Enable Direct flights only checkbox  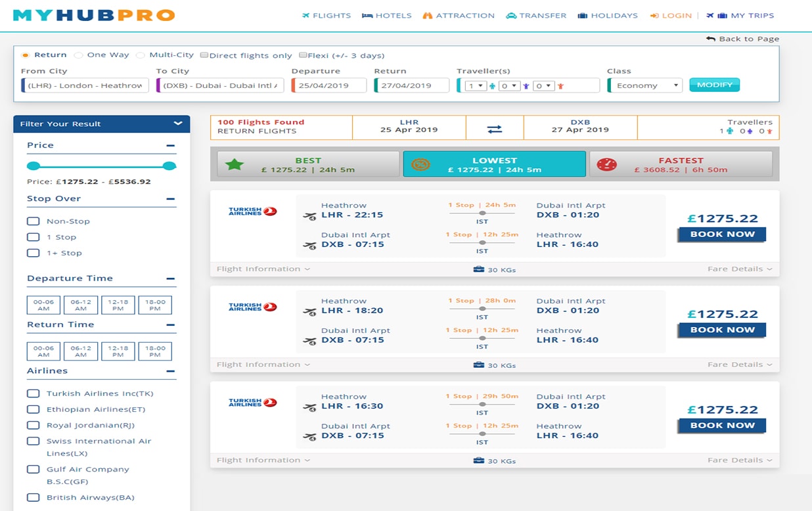[x=204, y=55]
